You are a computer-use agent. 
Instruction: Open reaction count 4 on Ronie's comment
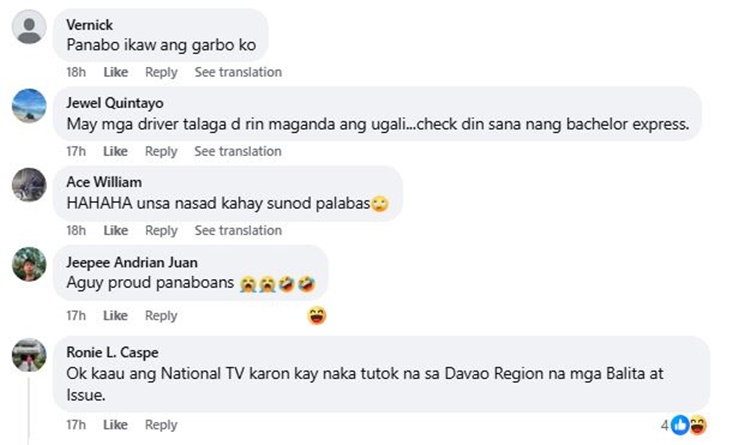(x=664, y=425)
